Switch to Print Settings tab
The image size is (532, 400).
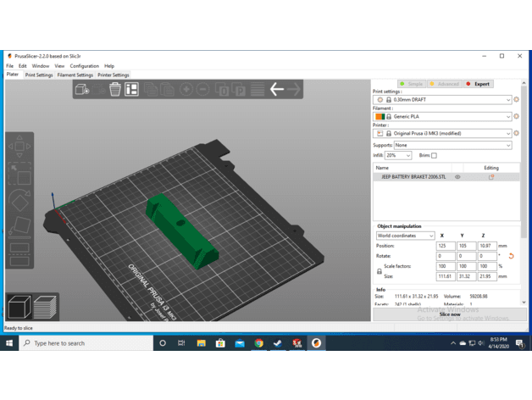(39, 75)
